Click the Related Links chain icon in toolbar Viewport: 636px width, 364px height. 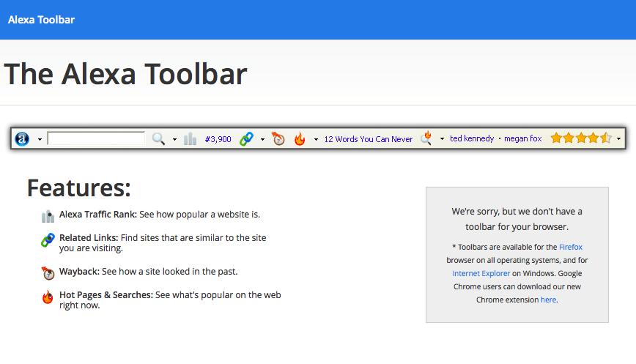tap(246, 138)
